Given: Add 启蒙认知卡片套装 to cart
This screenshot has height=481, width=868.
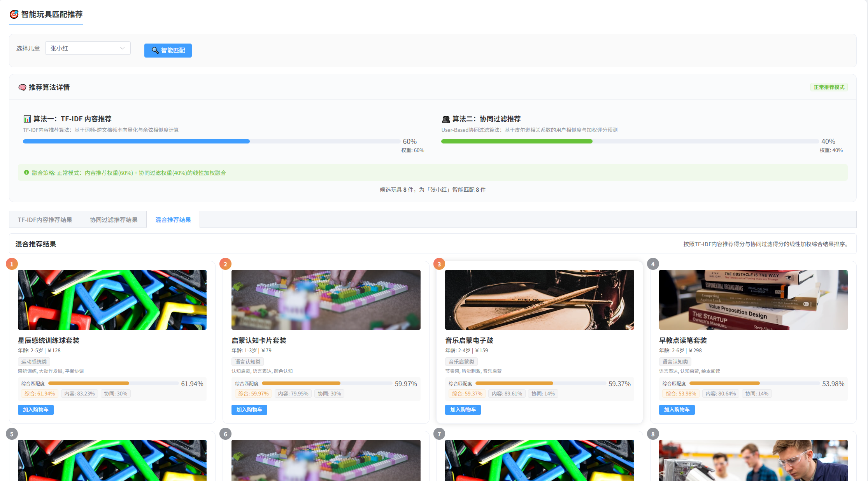Looking at the screenshot, I should pos(249,409).
